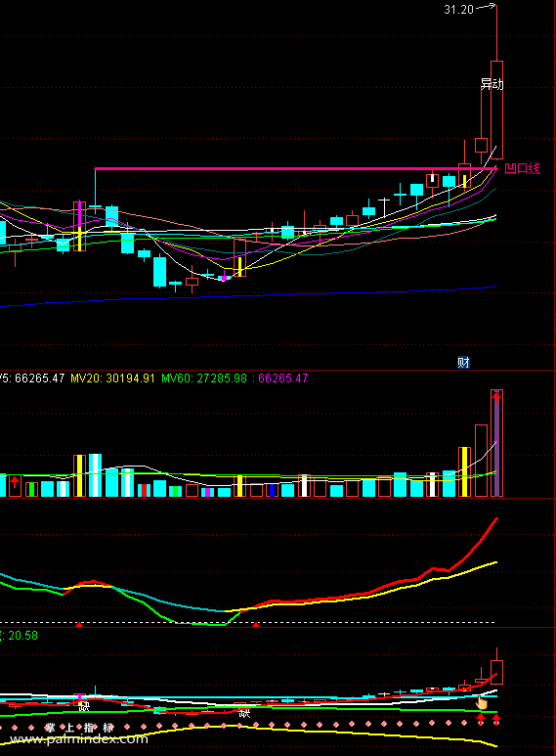This screenshot has height=756, width=556.
Task: Select the MV20: 30194.91 indicator label
Action: coord(112,378)
